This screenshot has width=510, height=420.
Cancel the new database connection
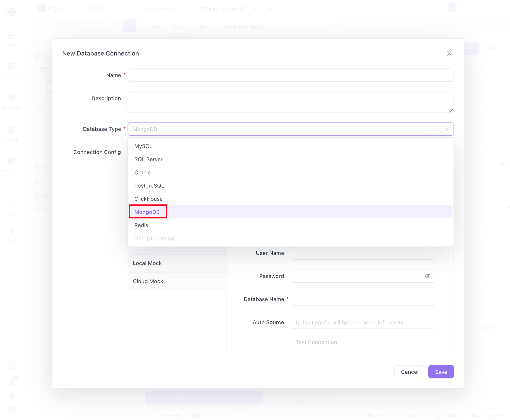point(410,372)
